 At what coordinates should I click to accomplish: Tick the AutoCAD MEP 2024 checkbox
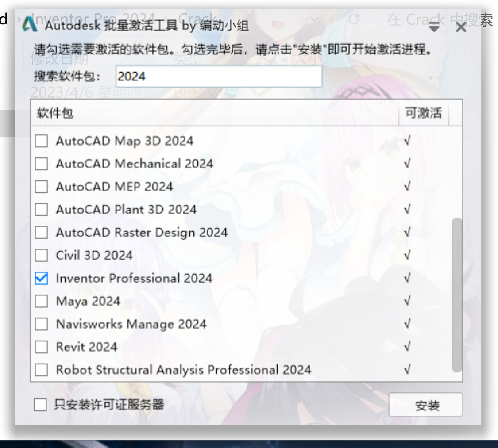pyautogui.click(x=41, y=187)
